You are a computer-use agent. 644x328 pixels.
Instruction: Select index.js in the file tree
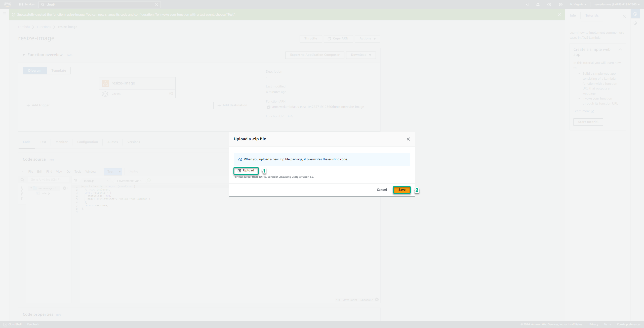click(x=46, y=193)
